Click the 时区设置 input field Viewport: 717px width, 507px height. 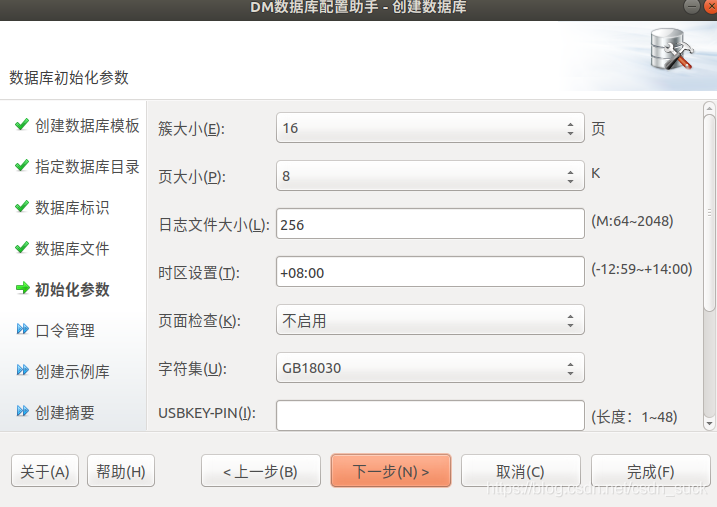430,272
